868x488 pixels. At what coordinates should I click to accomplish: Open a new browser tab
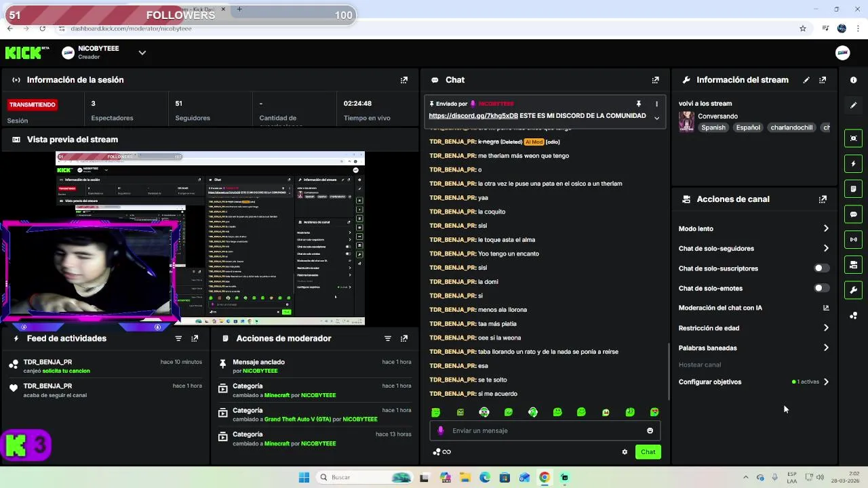click(239, 9)
